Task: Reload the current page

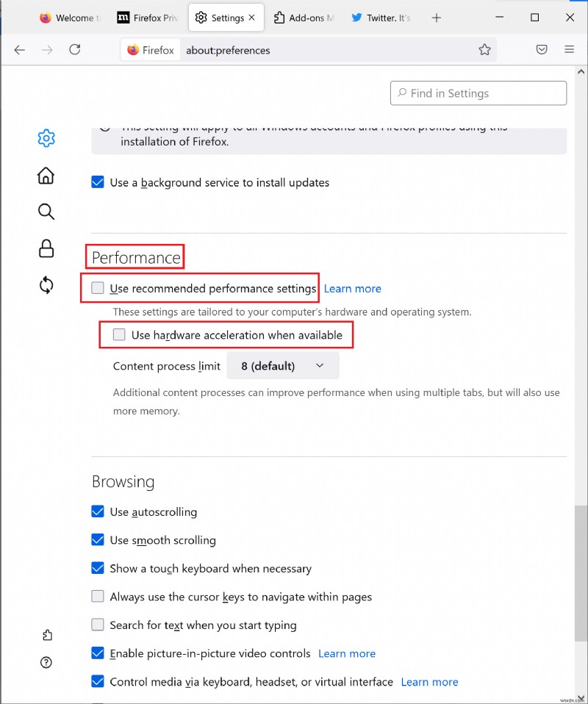Action: (74, 50)
